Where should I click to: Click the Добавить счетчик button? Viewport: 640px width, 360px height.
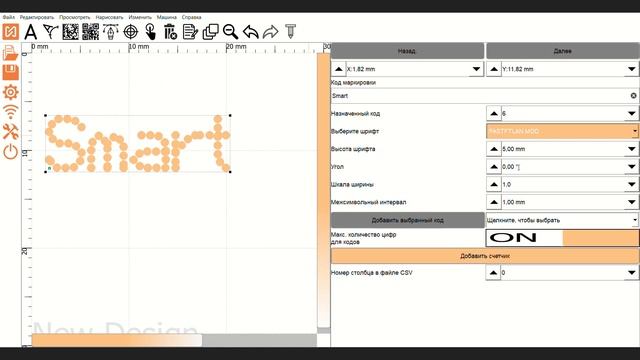point(485,256)
